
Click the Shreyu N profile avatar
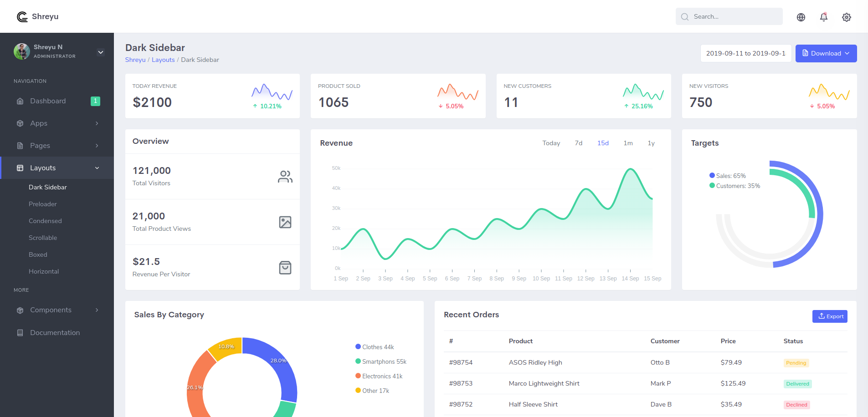pos(22,51)
